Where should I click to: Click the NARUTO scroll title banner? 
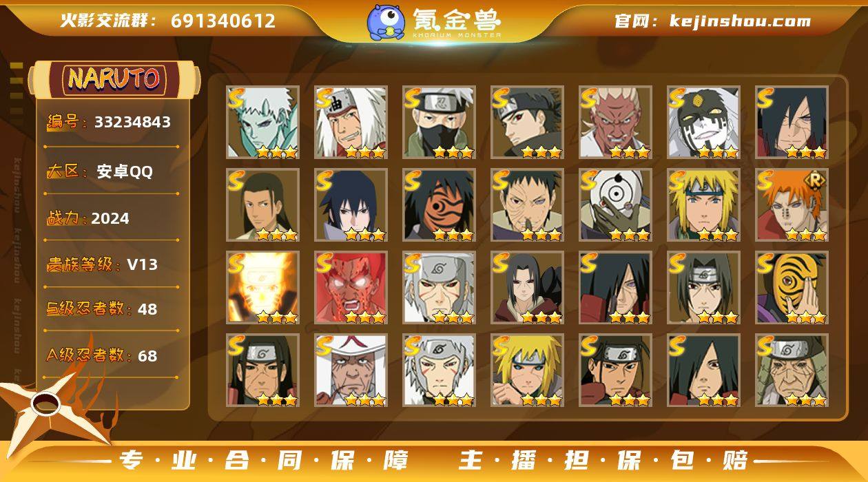click(114, 79)
